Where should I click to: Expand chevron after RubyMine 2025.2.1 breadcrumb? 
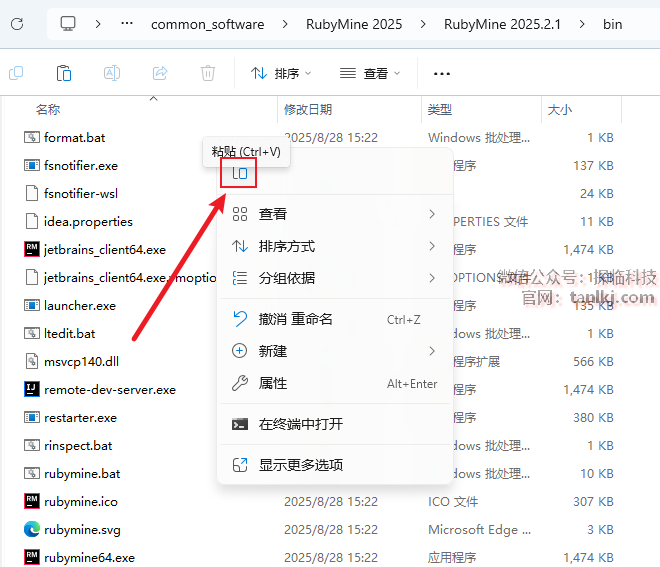pyautogui.click(x=582, y=24)
